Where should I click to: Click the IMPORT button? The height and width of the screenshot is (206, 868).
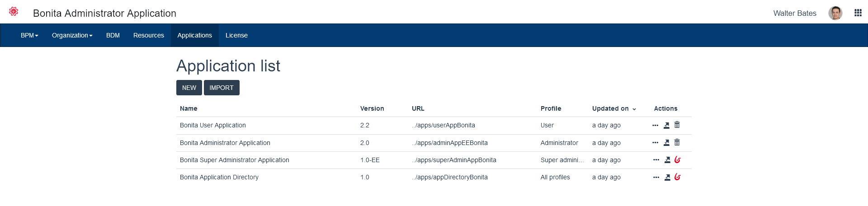[222, 88]
